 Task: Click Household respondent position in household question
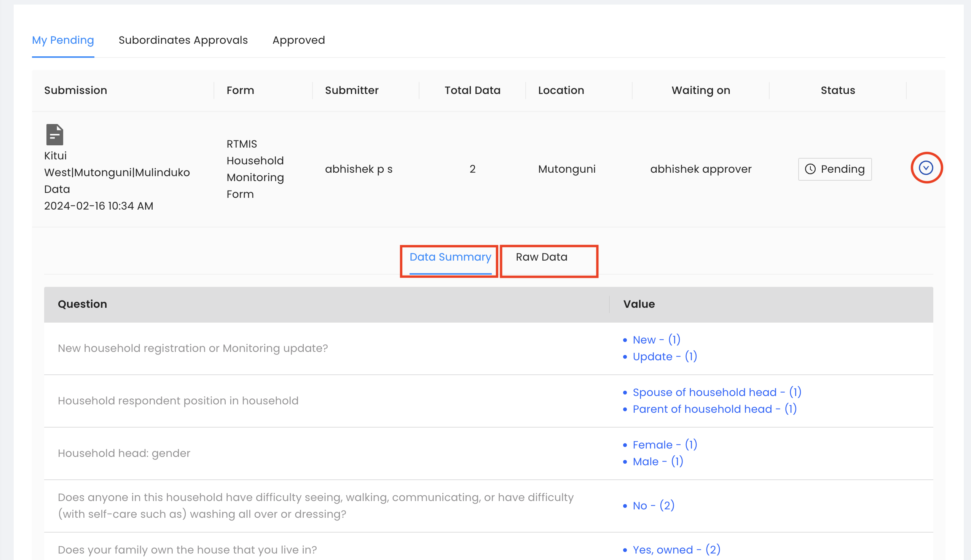(178, 401)
